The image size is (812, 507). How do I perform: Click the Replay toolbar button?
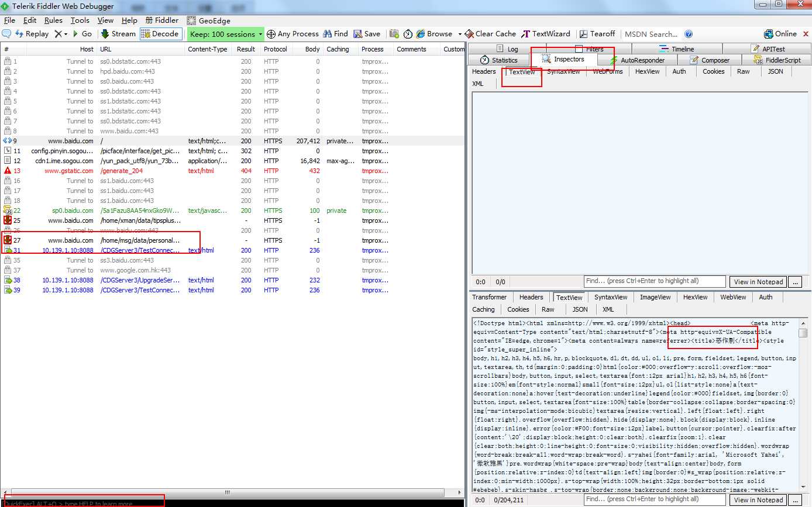tap(32, 34)
